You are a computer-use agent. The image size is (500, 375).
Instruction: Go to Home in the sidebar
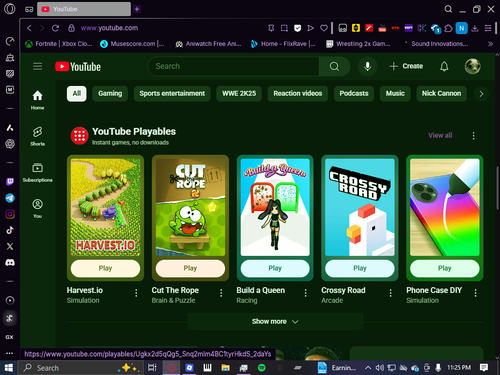pos(37,100)
